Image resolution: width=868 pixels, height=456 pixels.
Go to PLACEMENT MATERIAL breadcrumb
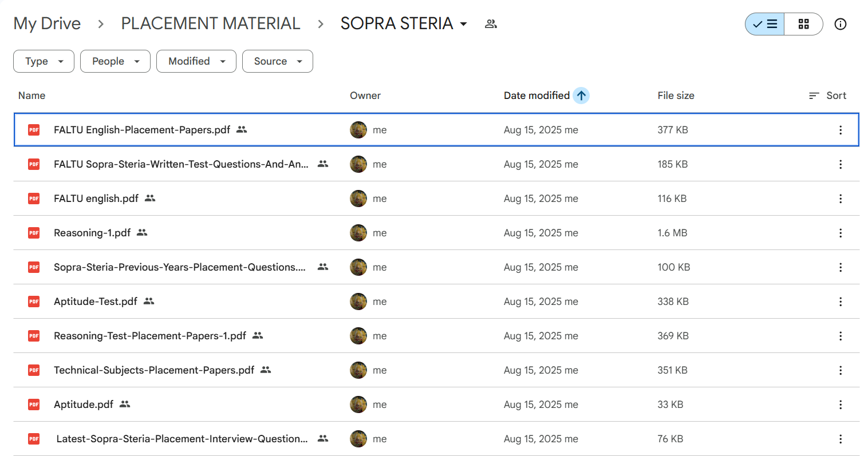pyautogui.click(x=211, y=23)
